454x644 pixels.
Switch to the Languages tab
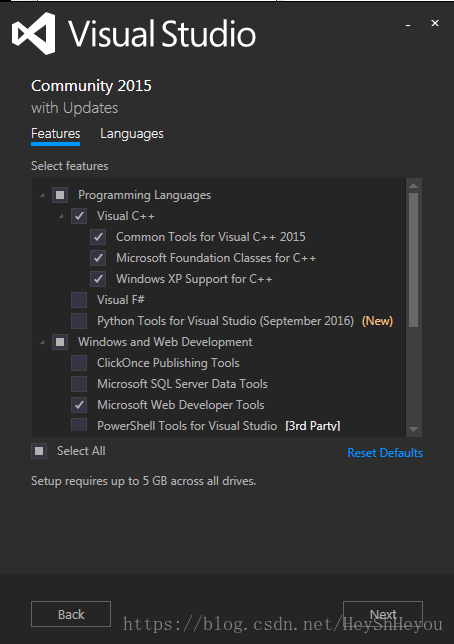coord(132,134)
